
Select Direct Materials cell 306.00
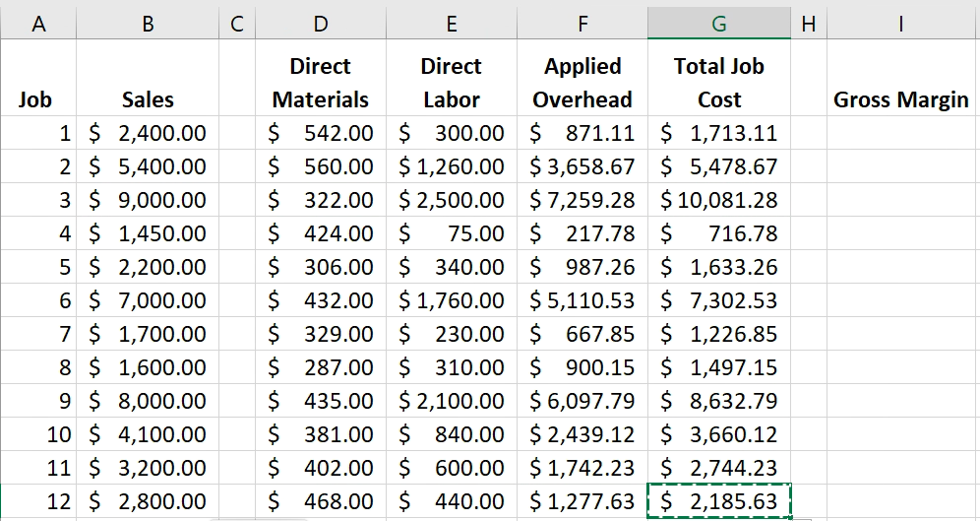click(x=321, y=267)
